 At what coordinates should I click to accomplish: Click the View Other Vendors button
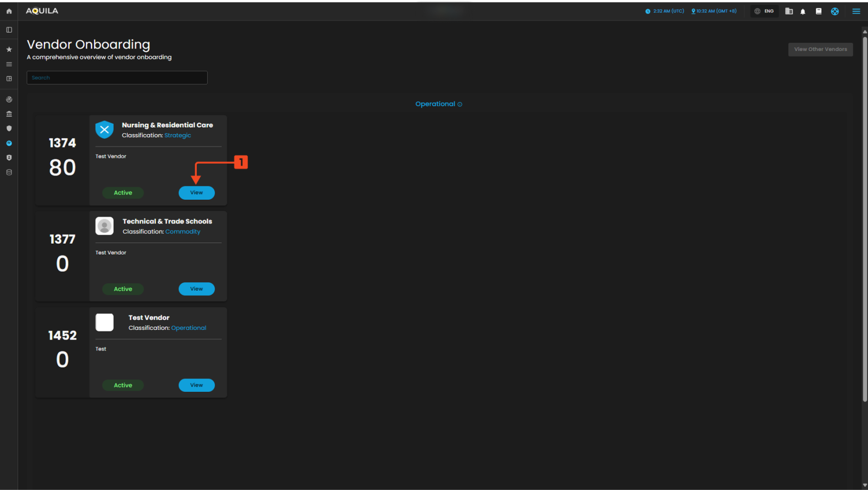pos(820,50)
